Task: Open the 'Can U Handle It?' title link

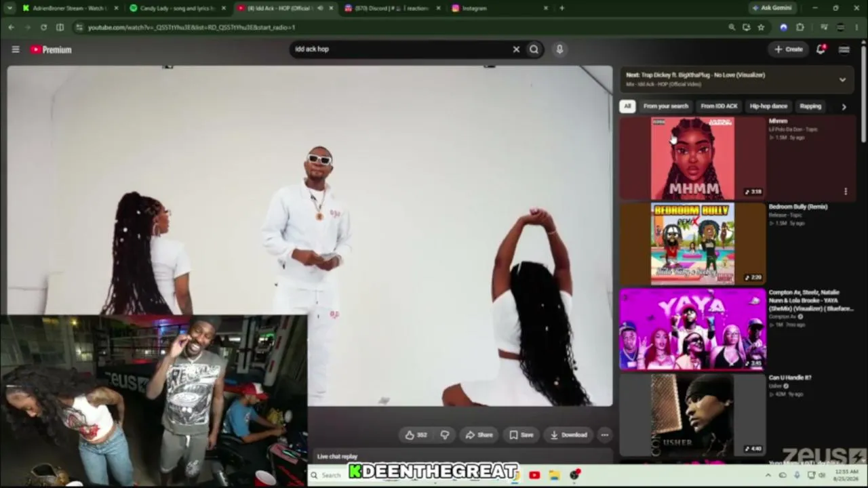Action: coord(790,378)
